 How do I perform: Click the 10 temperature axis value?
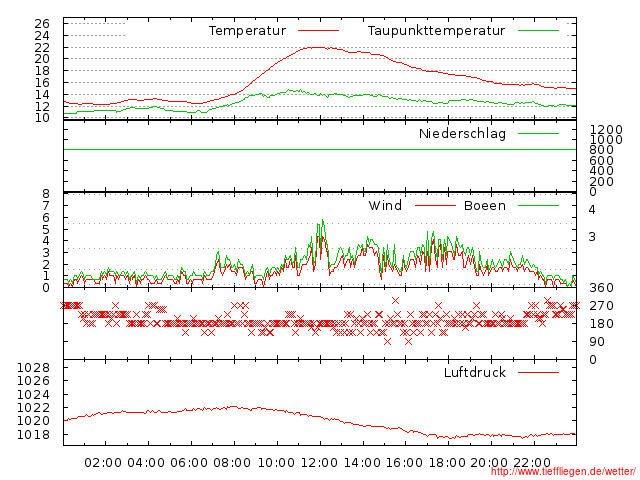click(x=42, y=118)
